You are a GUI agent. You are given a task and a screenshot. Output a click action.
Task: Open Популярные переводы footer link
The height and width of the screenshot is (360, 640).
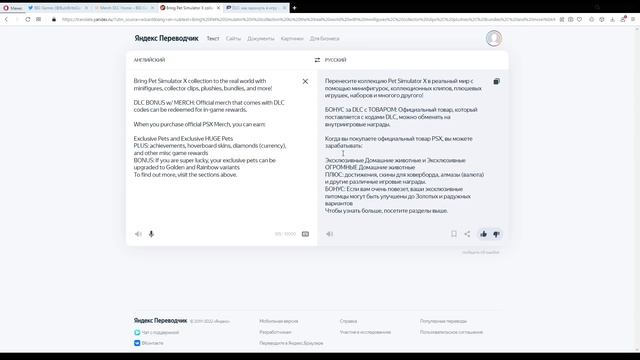[443, 321]
